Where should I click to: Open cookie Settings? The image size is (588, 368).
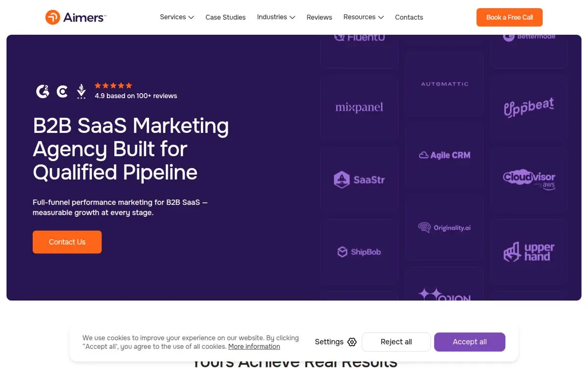pyautogui.click(x=336, y=342)
